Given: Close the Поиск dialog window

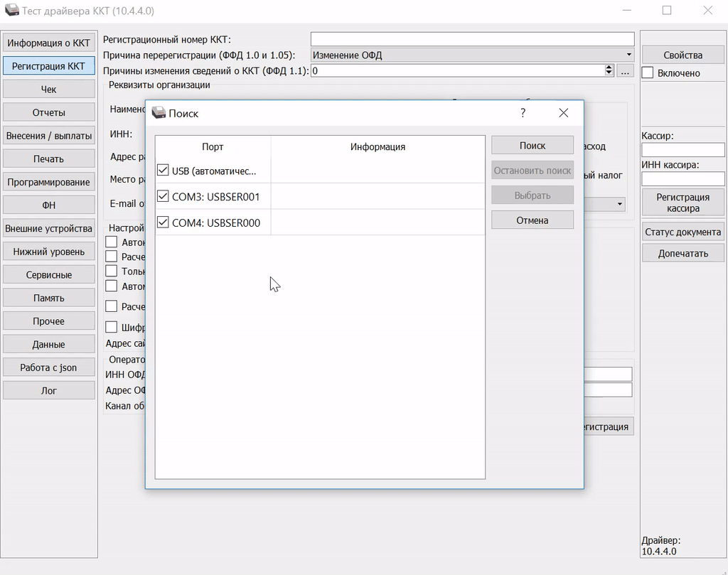Looking at the screenshot, I should click(564, 113).
